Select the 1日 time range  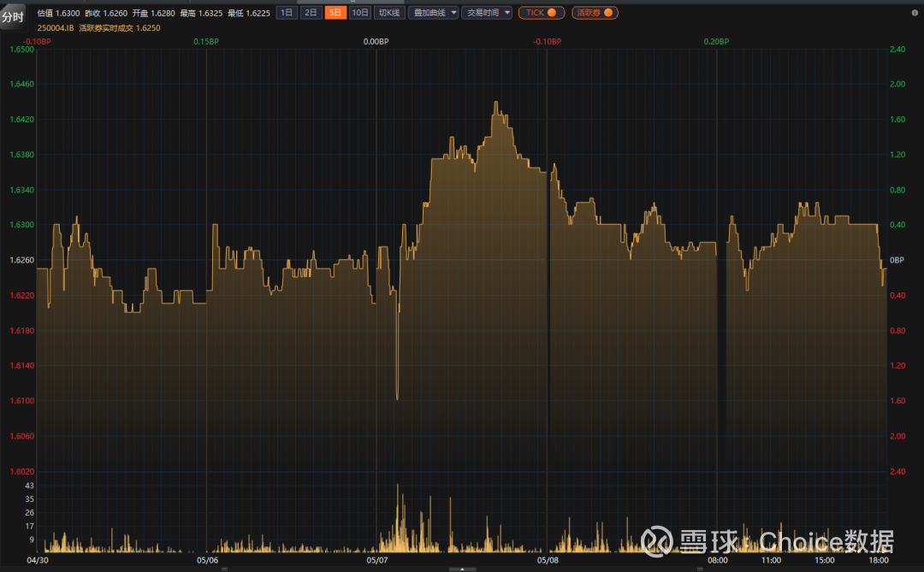pos(287,13)
